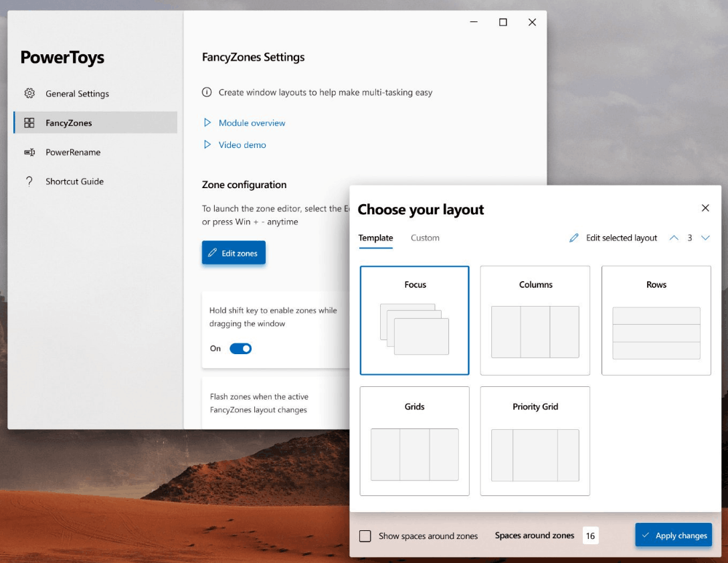Click the FancyZones Settings heading

[253, 57]
